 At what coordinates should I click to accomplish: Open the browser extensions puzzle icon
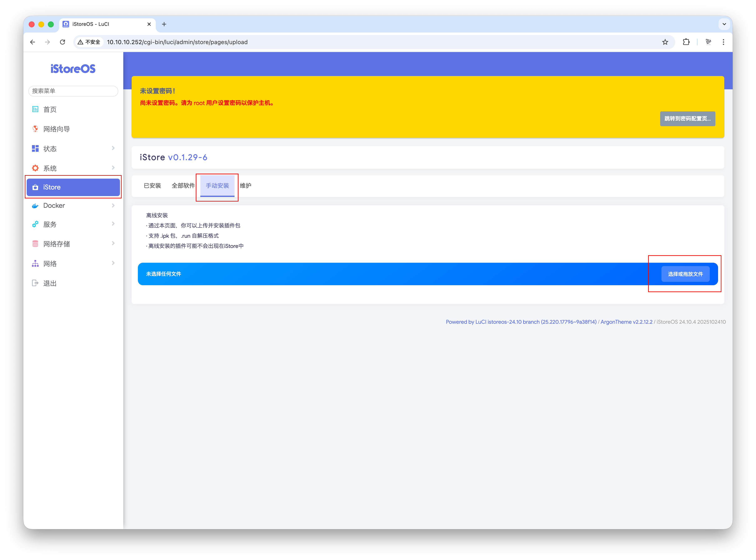coord(686,42)
